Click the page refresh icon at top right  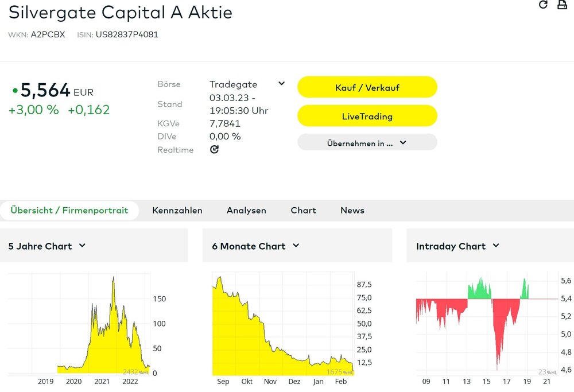pos(543,5)
